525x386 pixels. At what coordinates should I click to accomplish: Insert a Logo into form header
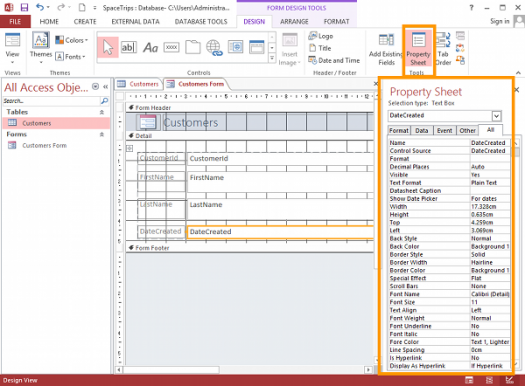click(321, 36)
